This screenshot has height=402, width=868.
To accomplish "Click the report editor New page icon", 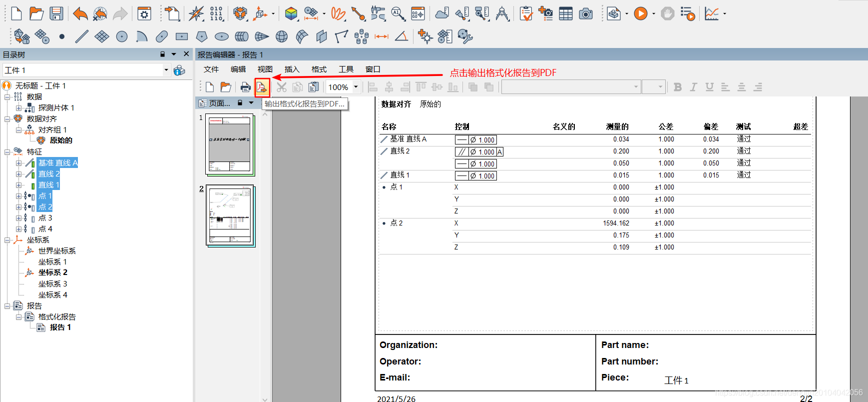I will (210, 87).
